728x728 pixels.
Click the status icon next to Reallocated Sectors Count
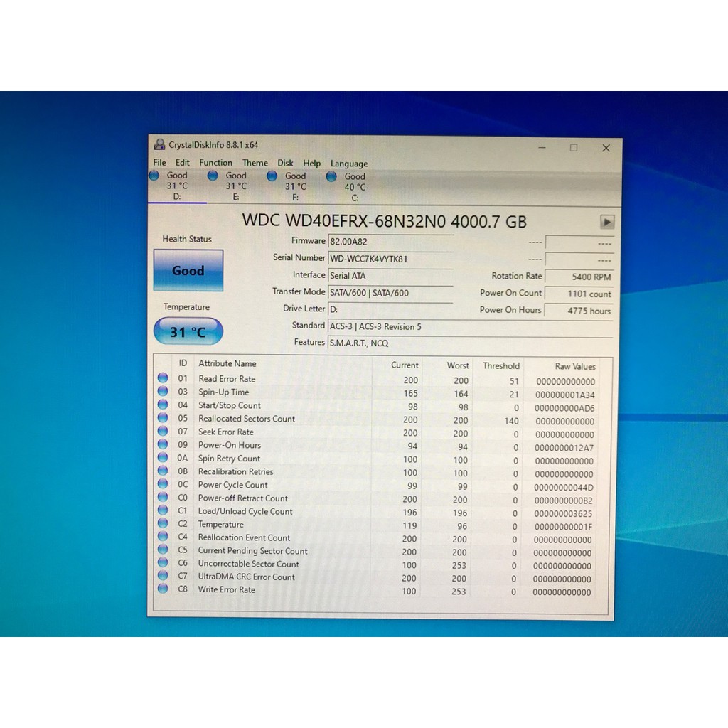pos(163,418)
